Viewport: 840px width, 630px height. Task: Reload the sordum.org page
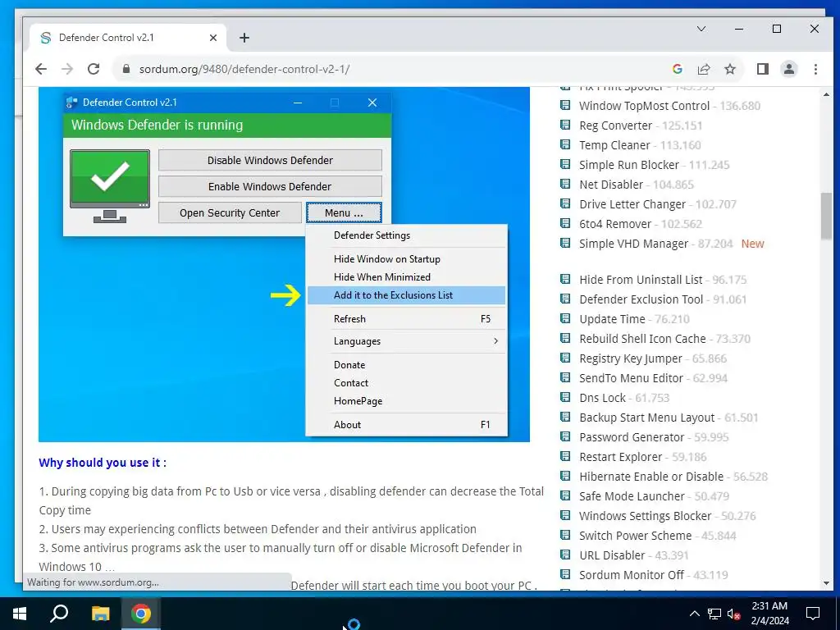click(x=94, y=69)
